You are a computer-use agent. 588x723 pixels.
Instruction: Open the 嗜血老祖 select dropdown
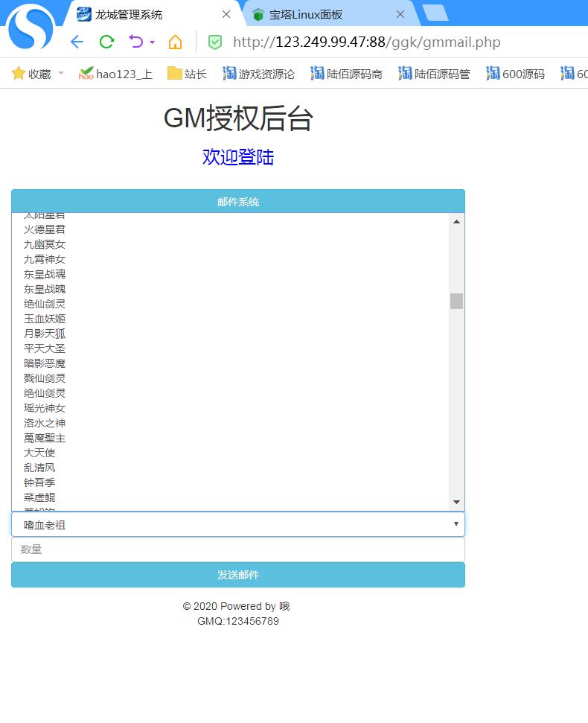click(237, 524)
